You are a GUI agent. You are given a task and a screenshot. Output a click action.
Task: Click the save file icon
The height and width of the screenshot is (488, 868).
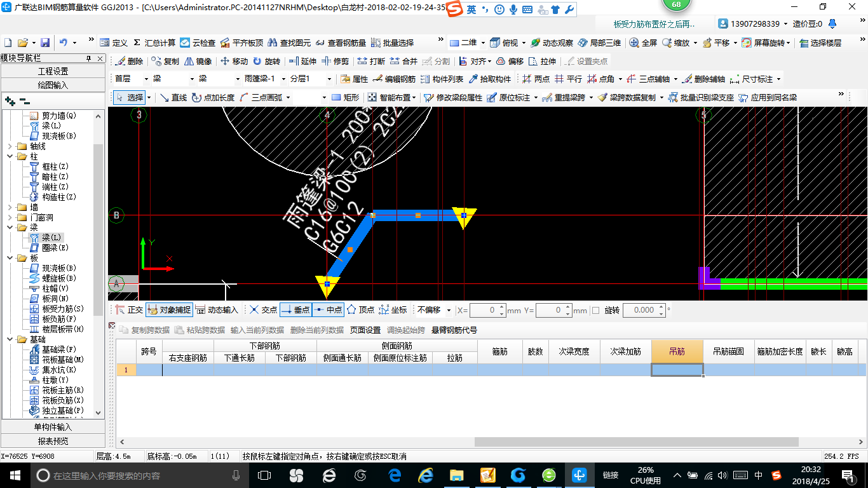pyautogui.click(x=45, y=43)
